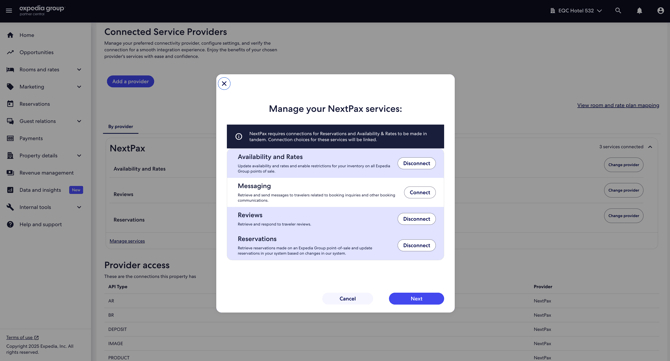Click the Connected Service Providers title
Image resolution: width=670 pixels, height=361 pixels.
[165, 32]
